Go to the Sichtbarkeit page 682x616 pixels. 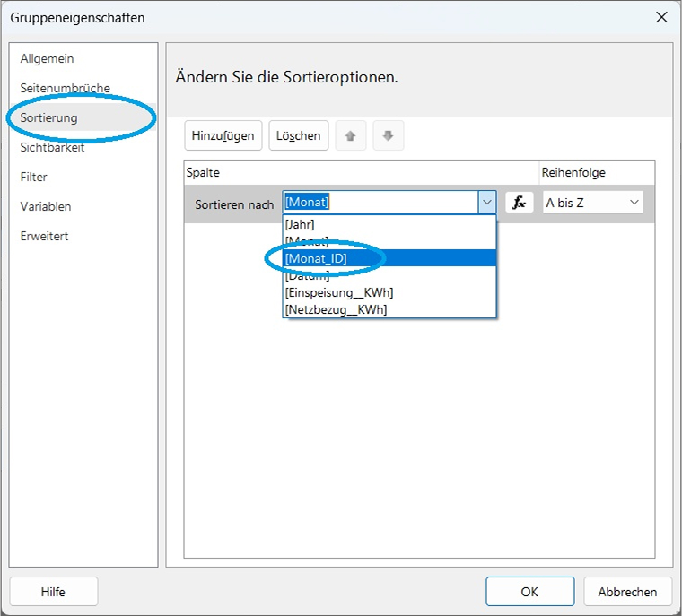pyautogui.click(x=52, y=147)
